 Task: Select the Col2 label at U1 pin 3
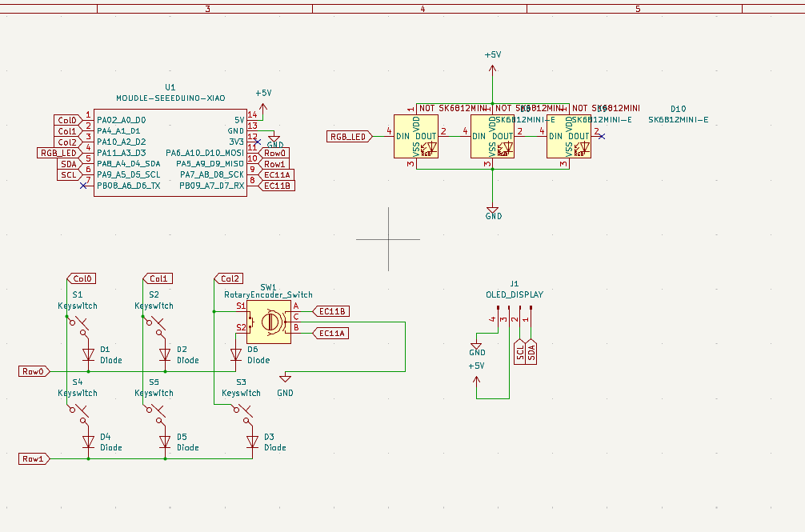[68, 142]
